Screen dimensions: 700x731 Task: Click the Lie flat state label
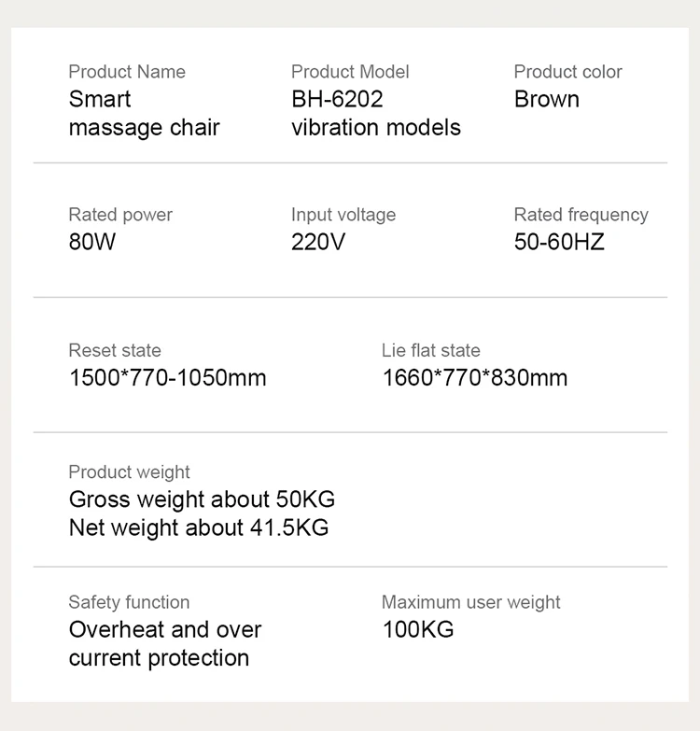coord(431,351)
